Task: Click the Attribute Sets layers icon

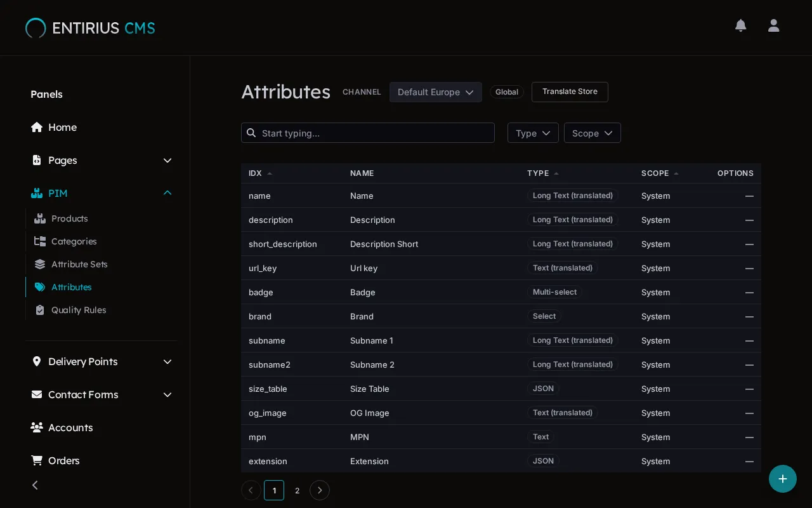Action: [40, 264]
